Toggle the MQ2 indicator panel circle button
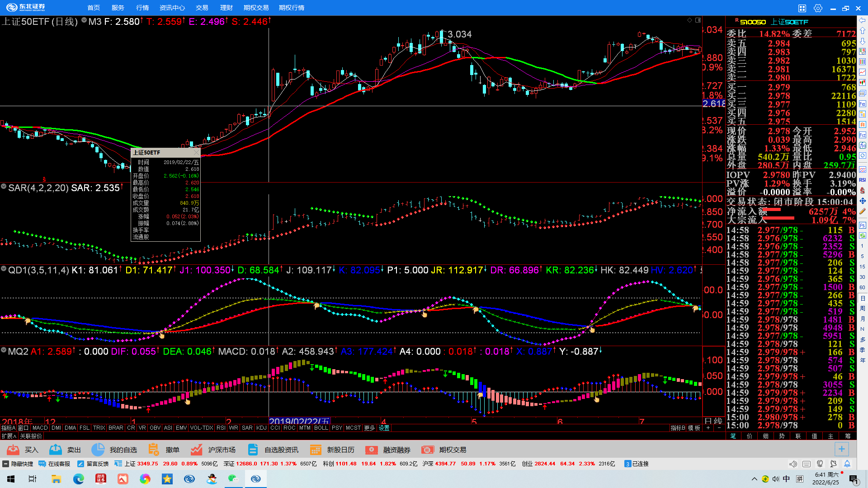This screenshot has height=488, width=868. 4,350
